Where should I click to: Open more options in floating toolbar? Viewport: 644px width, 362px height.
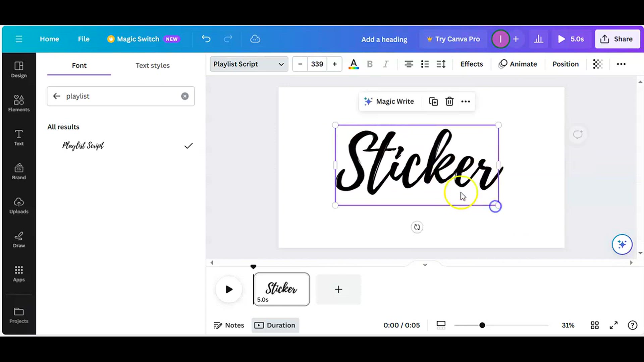pos(466,101)
